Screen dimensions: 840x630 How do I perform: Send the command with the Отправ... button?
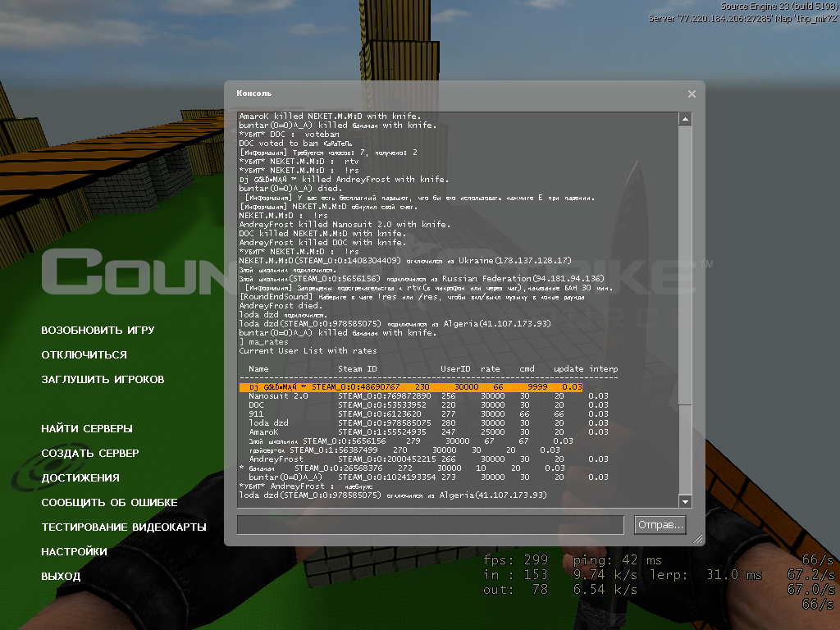(x=660, y=525)
